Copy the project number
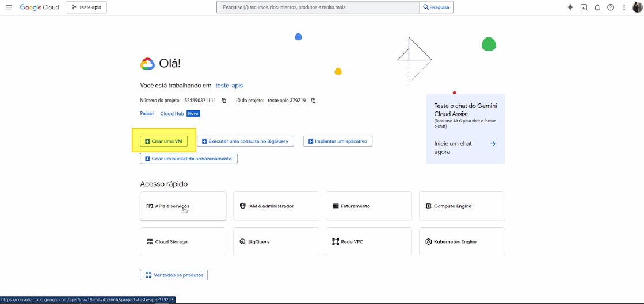 point(224,101)
